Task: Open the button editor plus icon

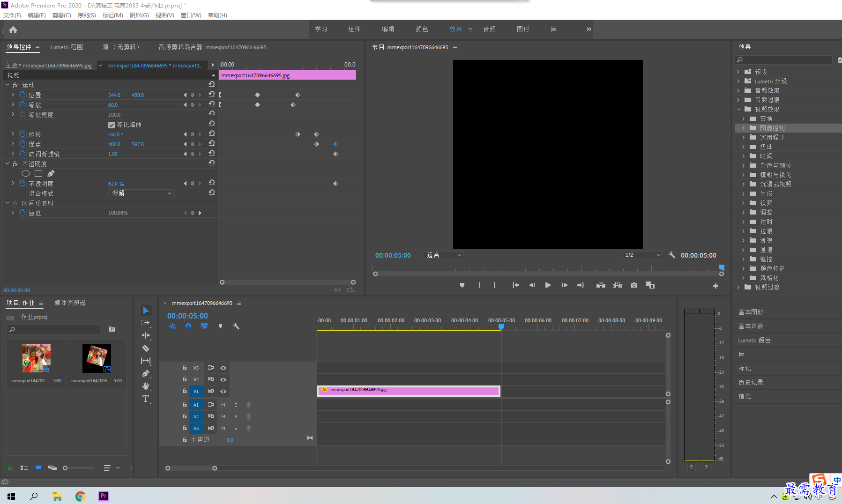Action: (x=715, y=286)
